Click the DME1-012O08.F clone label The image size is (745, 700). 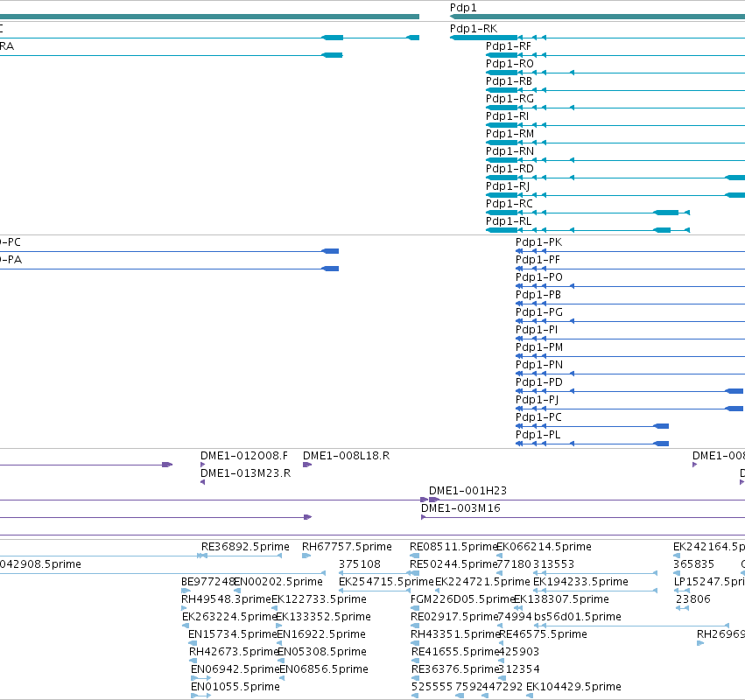(x=244, y=456)
